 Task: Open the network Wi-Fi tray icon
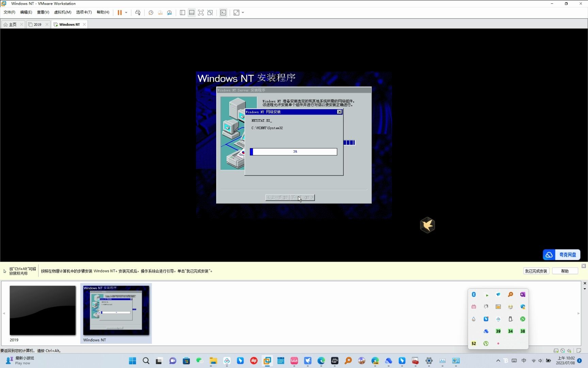click(534, 361)
